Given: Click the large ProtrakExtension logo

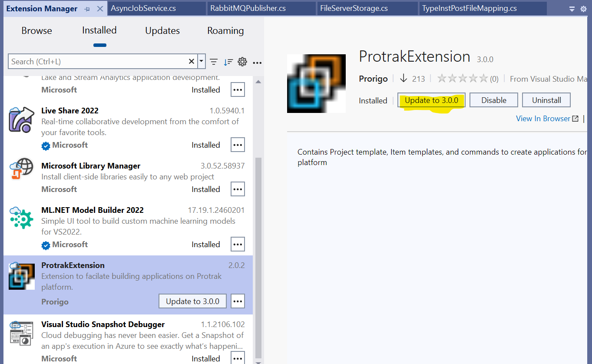Looking at the screenshot, I should tap(316, 83).
